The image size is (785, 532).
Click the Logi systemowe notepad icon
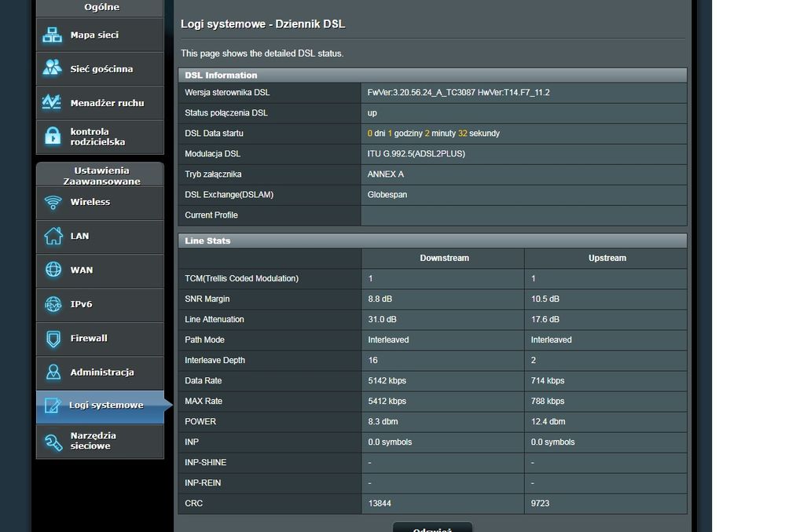pyautogui.click(x=53, y=405)
